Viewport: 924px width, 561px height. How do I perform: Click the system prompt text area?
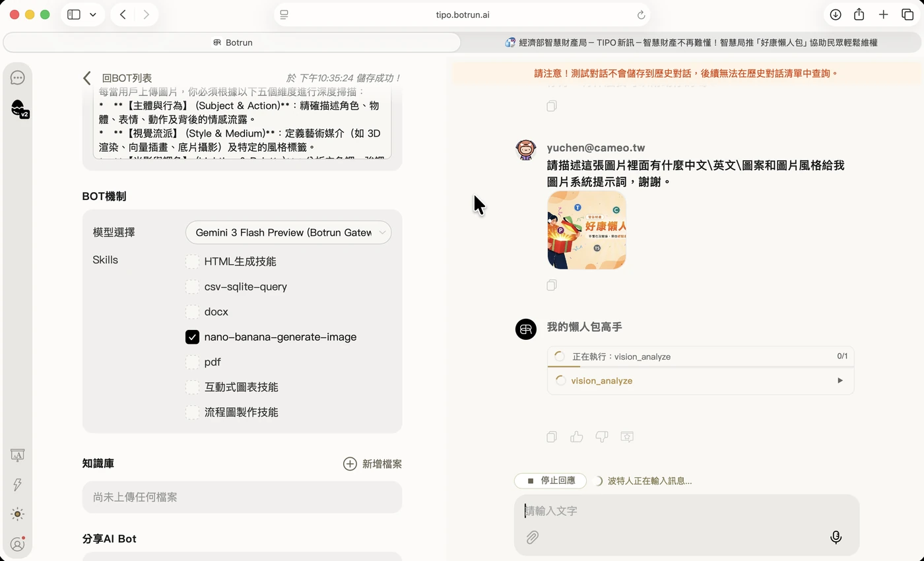coord(242,122)
